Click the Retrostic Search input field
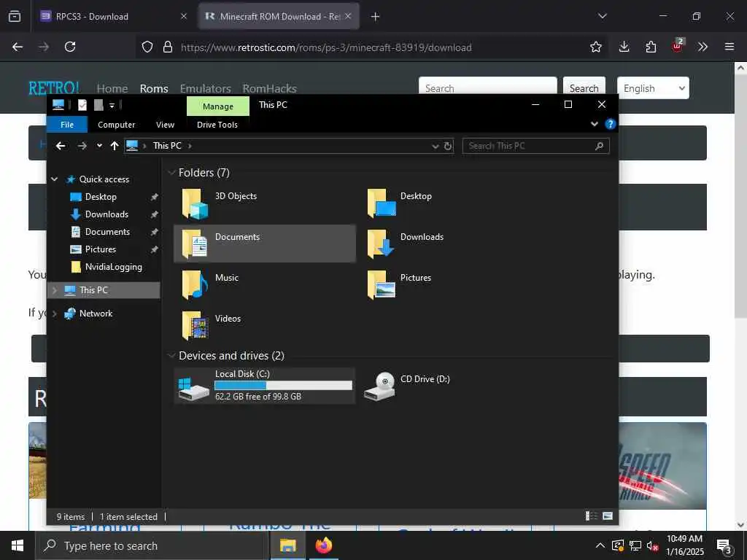 488,87
